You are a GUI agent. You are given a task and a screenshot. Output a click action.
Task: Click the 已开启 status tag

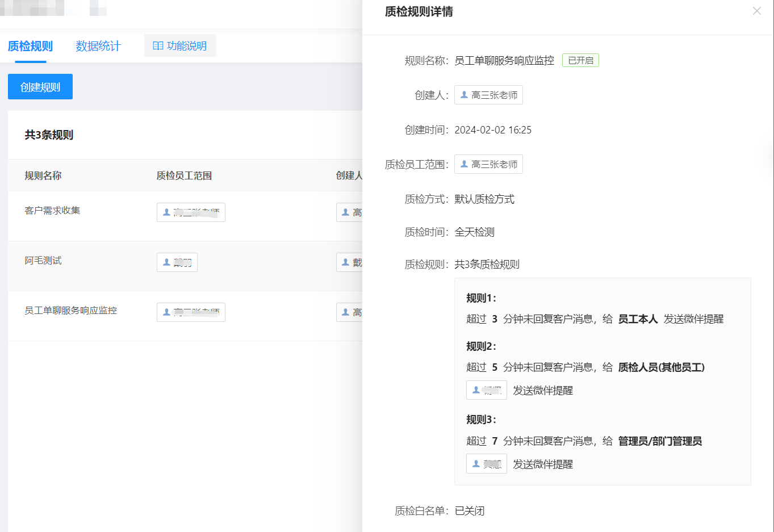point(580,60)
